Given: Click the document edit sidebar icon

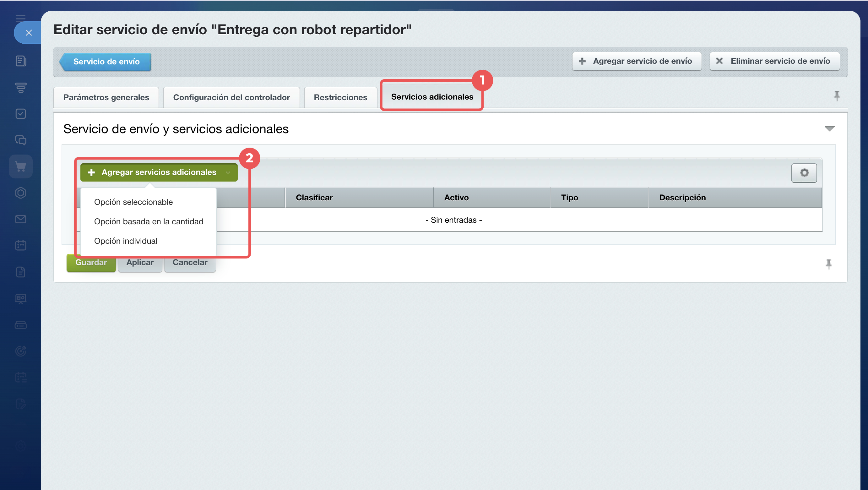Looking at the screenshot, I should pyautogui.click(x=21, y=404).
